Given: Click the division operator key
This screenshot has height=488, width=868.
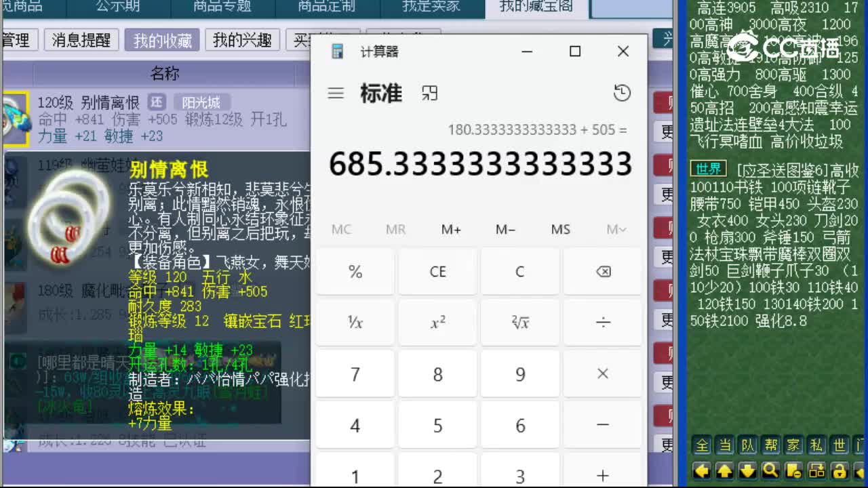Looking at the screenshot, I should click(x=603, y=323).
